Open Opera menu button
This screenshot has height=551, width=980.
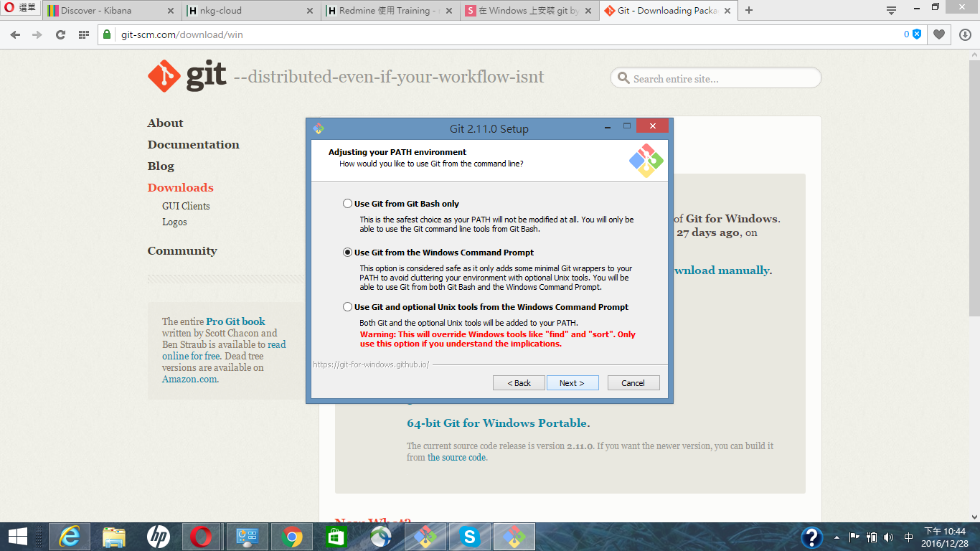(20, 9)
